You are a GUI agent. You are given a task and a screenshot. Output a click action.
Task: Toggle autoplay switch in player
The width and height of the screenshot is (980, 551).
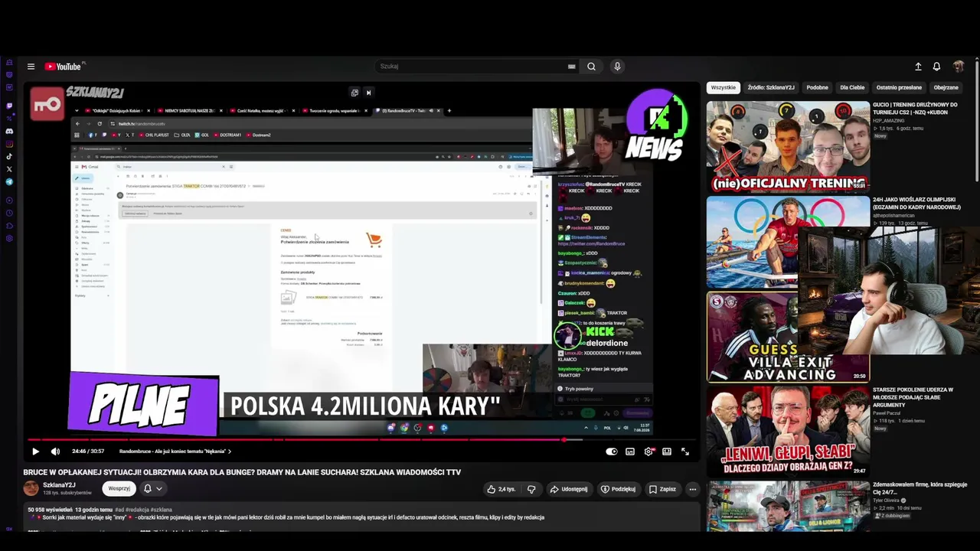(612, 452)
